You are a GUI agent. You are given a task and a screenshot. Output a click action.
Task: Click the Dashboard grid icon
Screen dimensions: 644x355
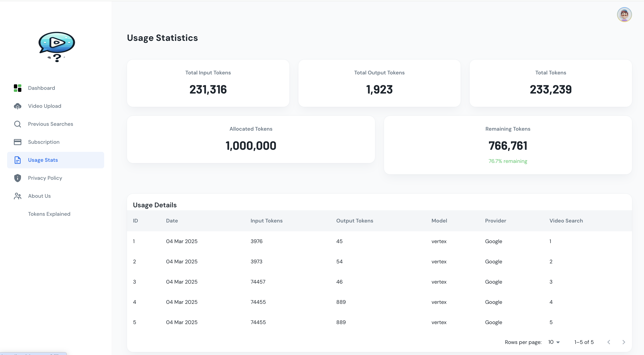tap(17, 88)
